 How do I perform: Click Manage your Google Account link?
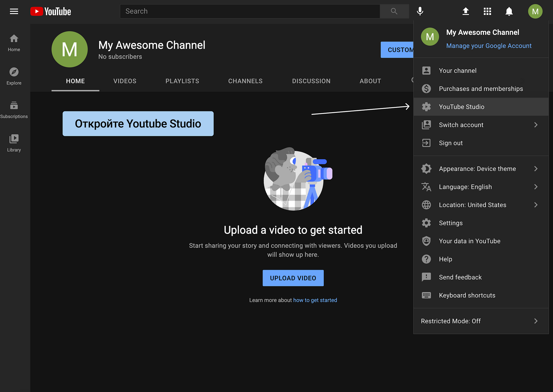pos(489,46)
